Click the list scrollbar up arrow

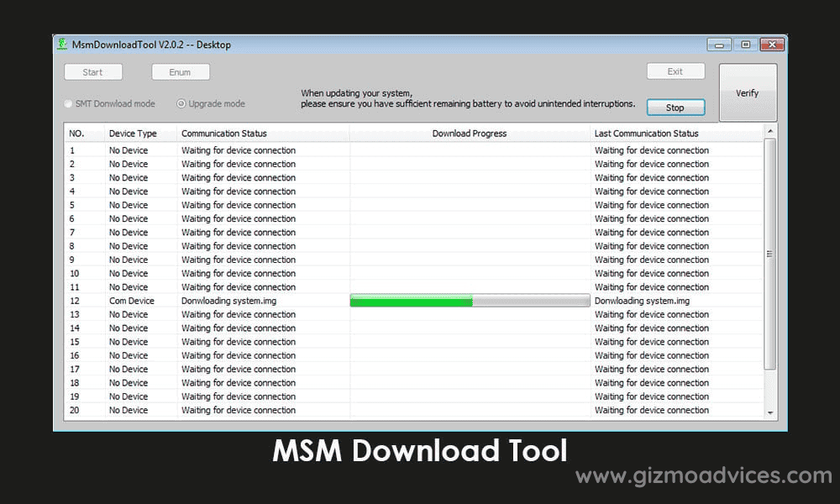(x=769, y=131)
